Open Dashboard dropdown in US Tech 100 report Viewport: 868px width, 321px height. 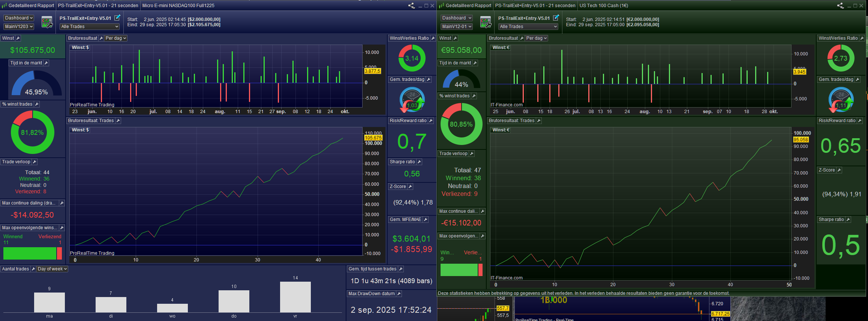457,18
